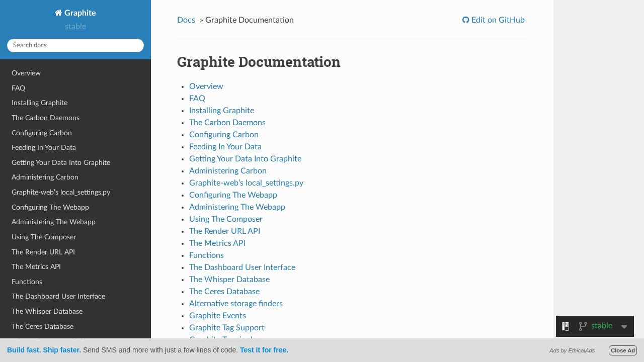
Task: Follow Graphite Tag Support contents link
Action: pos(227,328)
